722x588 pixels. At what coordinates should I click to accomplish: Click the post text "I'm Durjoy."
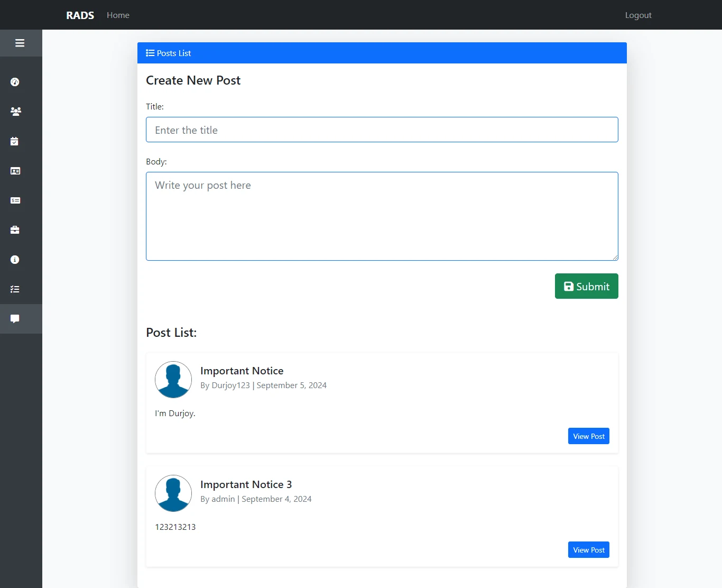pos(175,414)
